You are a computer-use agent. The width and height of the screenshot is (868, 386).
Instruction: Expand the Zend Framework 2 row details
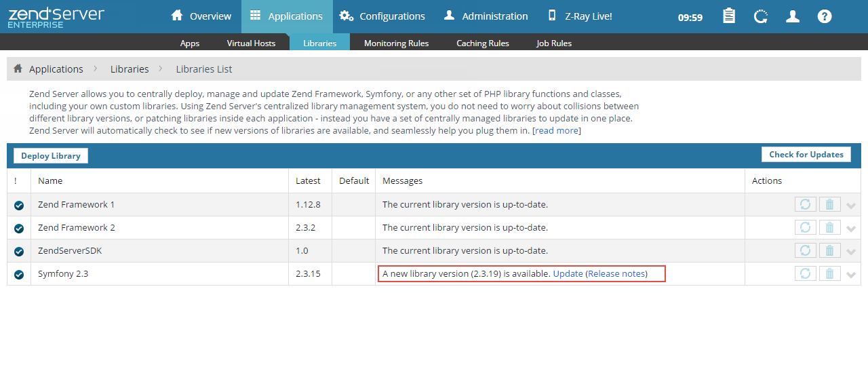(x=851, y=229)
